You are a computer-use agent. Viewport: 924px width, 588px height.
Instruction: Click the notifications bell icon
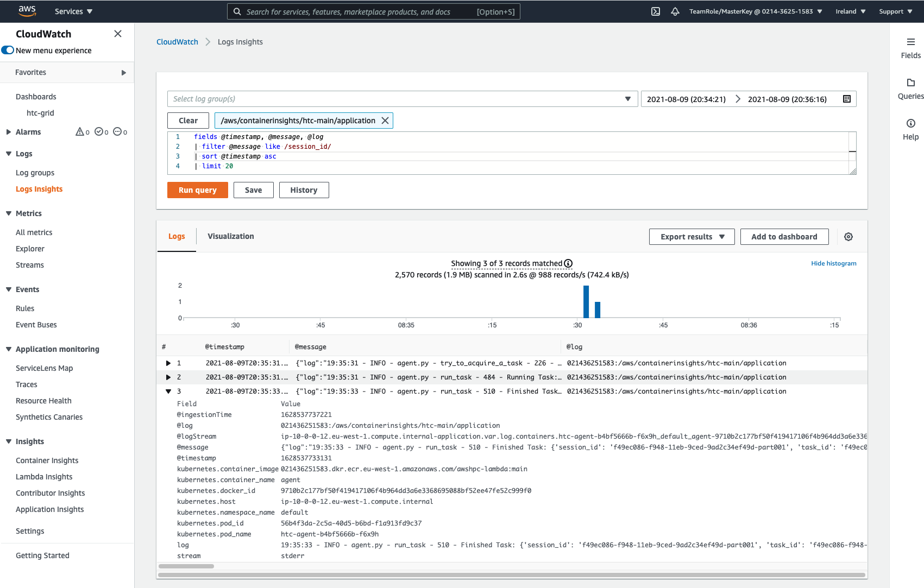click(x=675, y=11)
